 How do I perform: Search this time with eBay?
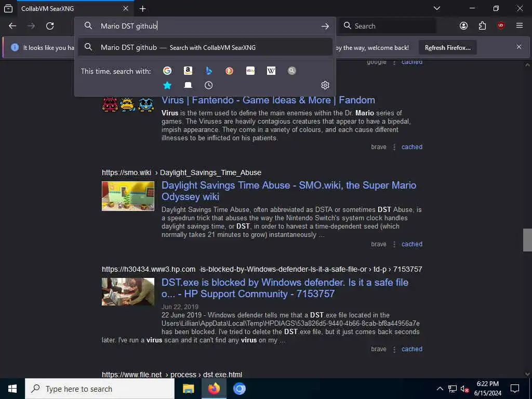pyautogui.click(x=250, y=71)
